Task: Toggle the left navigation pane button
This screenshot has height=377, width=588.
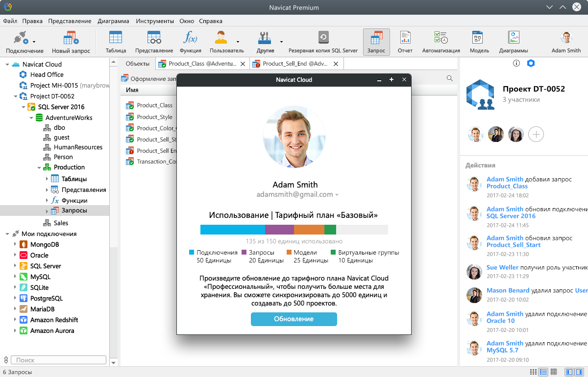Action: tap(569, 372)
